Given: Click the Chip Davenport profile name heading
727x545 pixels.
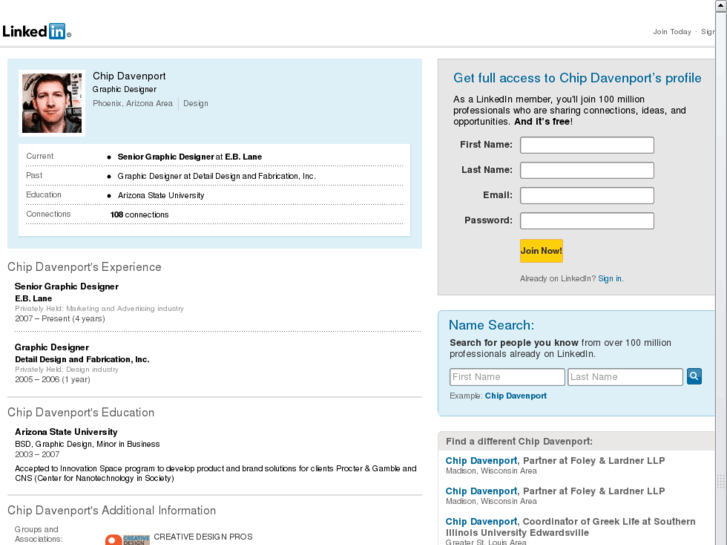Looking at the screenshot, I should [x=129, y=76].
